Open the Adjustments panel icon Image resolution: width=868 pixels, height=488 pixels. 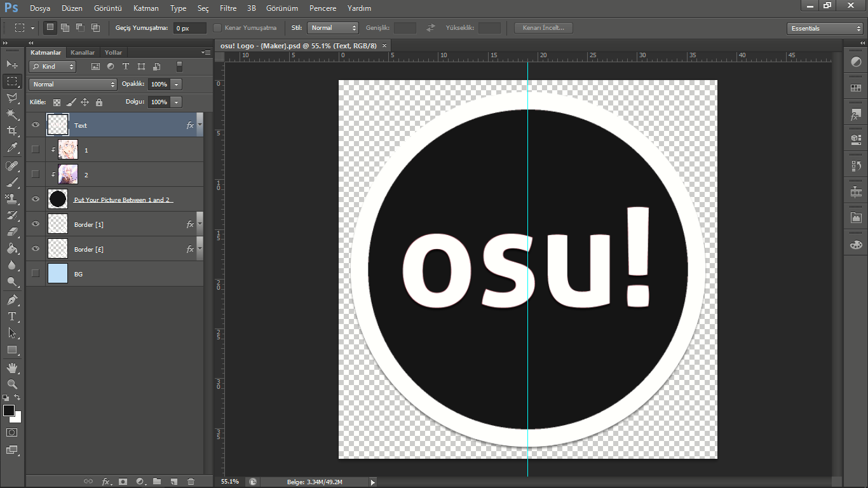[856, 62]
